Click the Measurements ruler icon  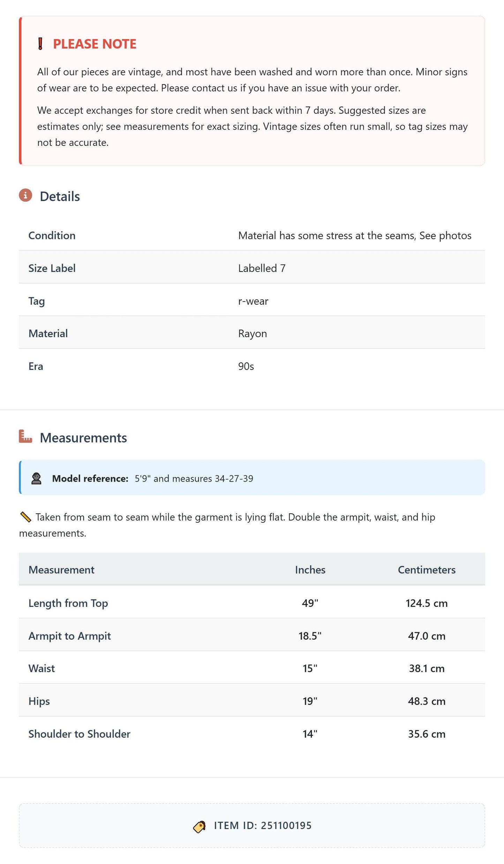point(25,436)
